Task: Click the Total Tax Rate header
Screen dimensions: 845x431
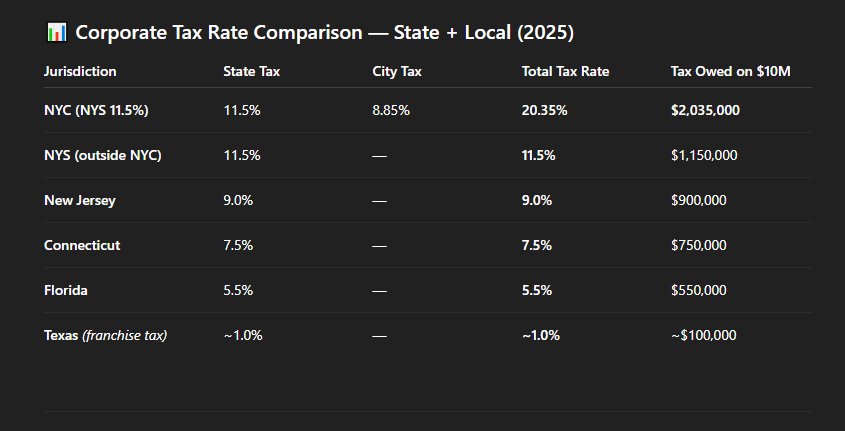Action: click(565, 71)
